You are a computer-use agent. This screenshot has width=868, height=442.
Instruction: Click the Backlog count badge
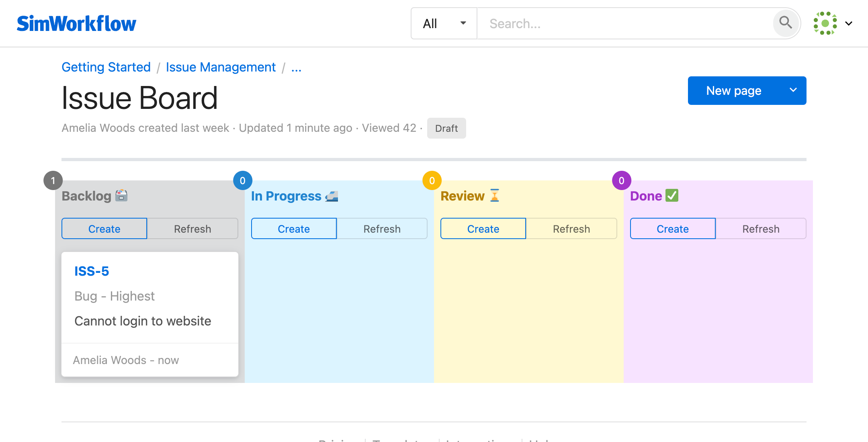[x=53, y=181]
